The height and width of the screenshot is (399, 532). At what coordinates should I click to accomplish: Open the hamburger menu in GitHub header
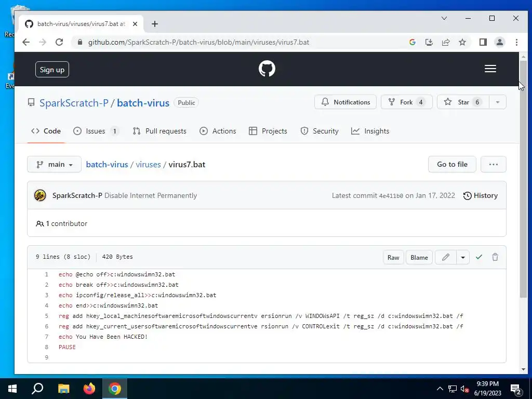[490, 69]
